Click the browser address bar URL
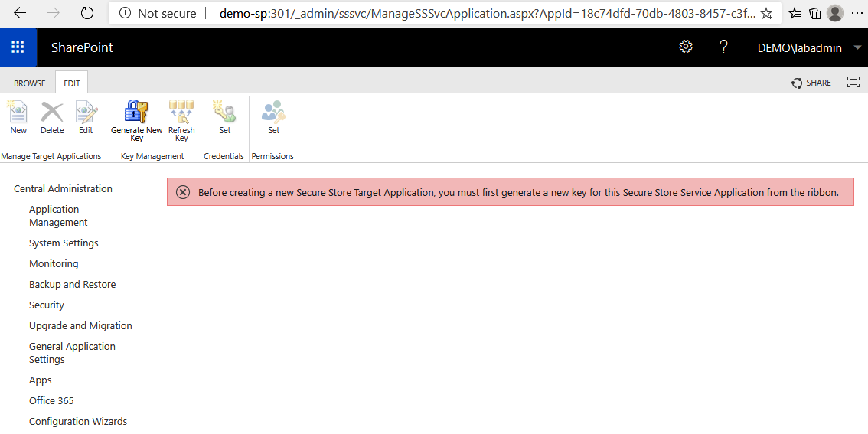 487,13
